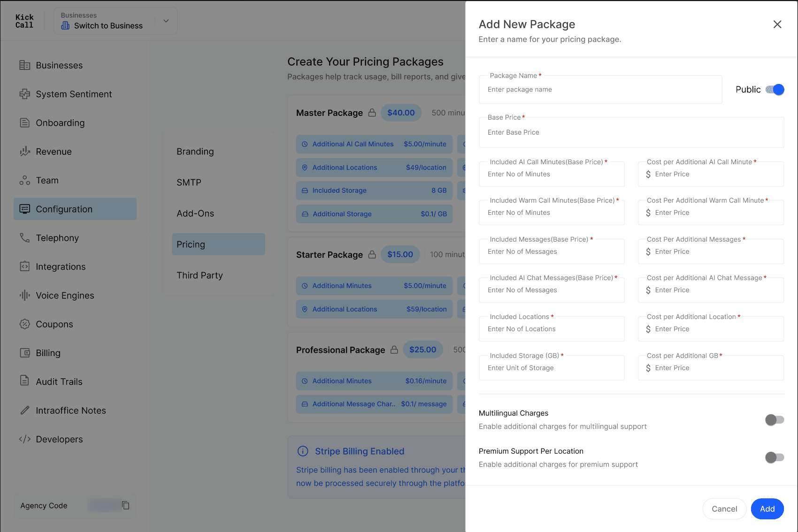This screenshot has width=798, height=532.
Task: Open the Third Party configuration tab
Action: tap(218, 275)
